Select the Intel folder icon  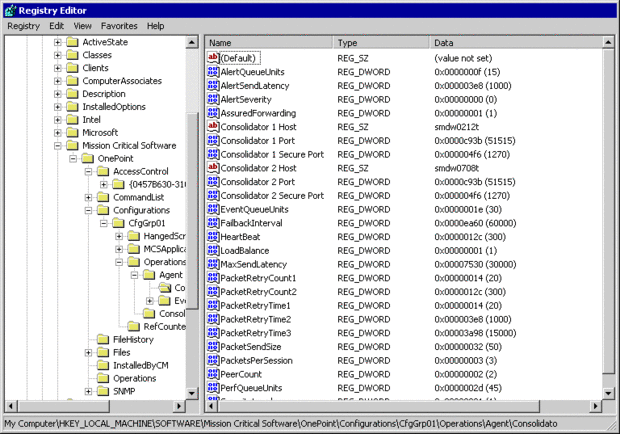pyautogui.click(x=72, y=120)
